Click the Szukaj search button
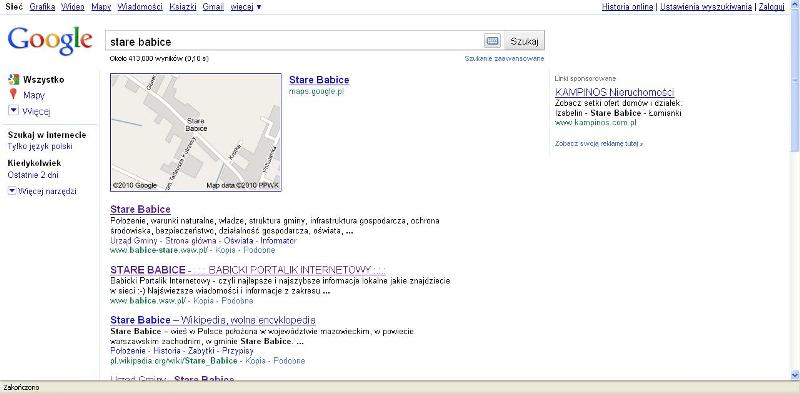Screen dimensions: 800x394 tap(524, 41)
